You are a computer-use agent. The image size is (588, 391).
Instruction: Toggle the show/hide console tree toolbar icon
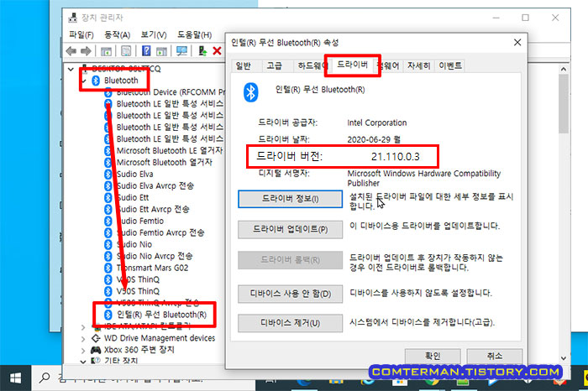pos(106,51)
